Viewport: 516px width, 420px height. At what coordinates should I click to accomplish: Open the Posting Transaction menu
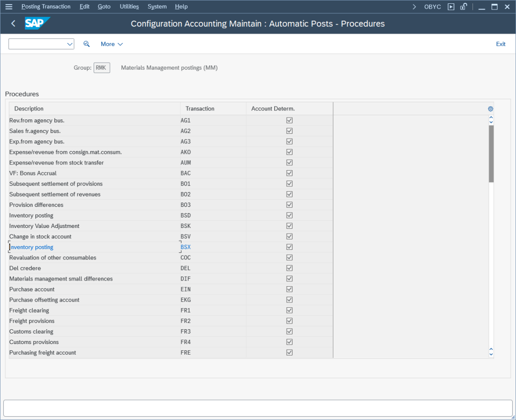point(46,7)
